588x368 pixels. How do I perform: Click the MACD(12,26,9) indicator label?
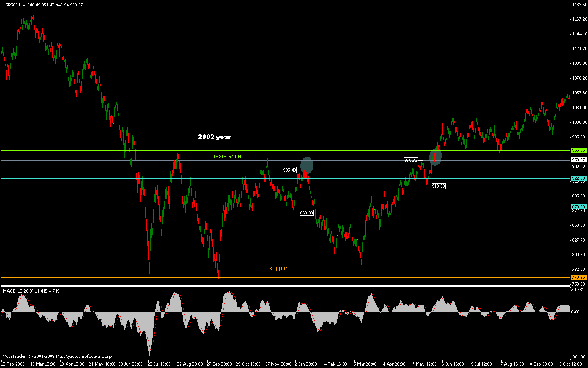(31, 291)
